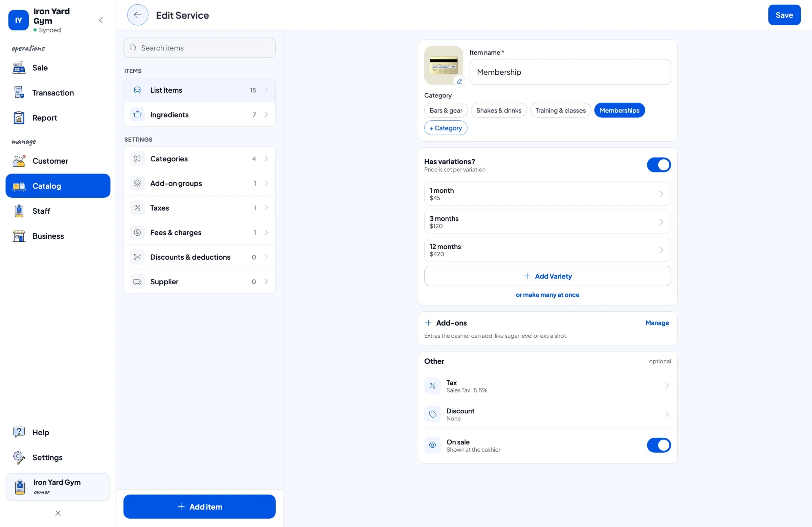Screen dimensions: 812x527
Task: Toggle the On sale switch
Action: pos(658,445)
